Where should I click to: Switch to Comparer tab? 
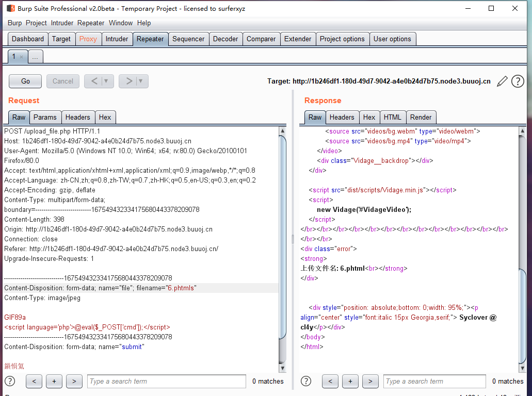(x=261, y=39)
